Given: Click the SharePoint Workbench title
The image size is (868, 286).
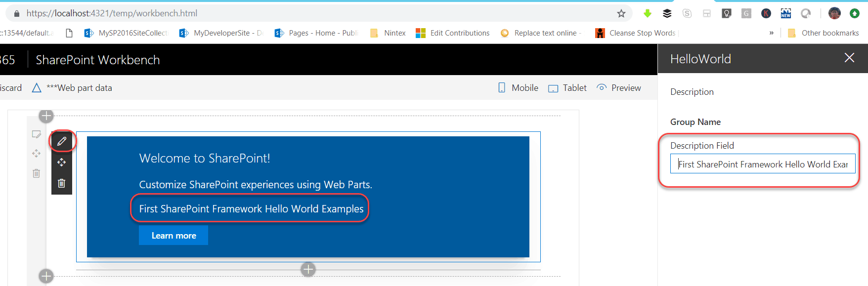Looking at the screenshot, I should [98, 60].
